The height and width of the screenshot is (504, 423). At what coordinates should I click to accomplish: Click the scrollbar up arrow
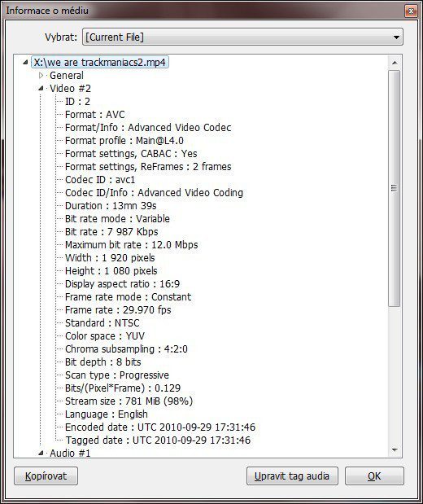(x=395, y=63)
